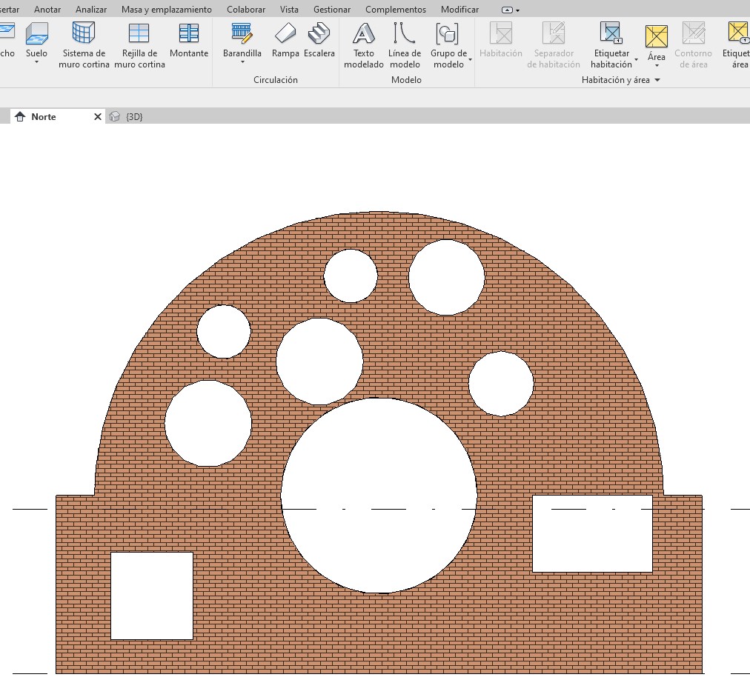This screenshot has width=750, height=700.
Task: Expand the Habitación y área panel
Action: pos(657,80)
